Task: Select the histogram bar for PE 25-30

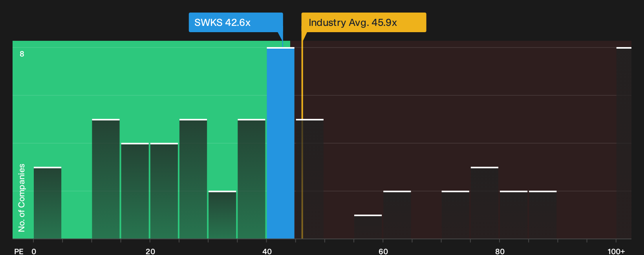Action: 193,179
